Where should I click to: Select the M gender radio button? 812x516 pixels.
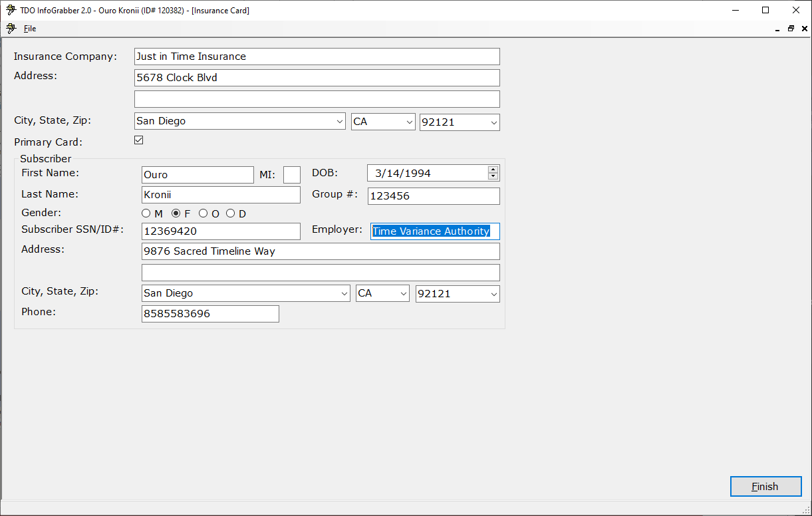(146, 213)
